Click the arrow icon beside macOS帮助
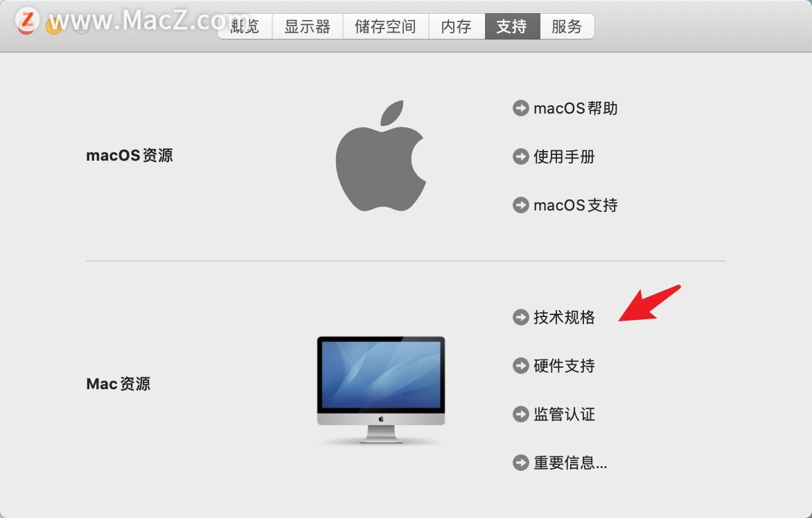The height and width of the screenshot is (518, 812). coord(520,108)
